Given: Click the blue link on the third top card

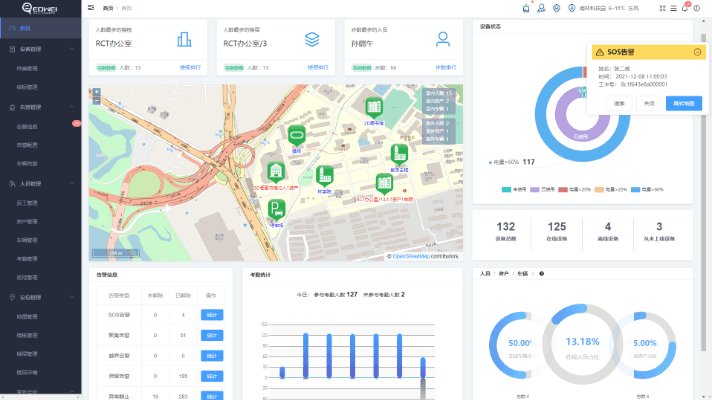Looking at the screenshot, I should tap(446, 67).
